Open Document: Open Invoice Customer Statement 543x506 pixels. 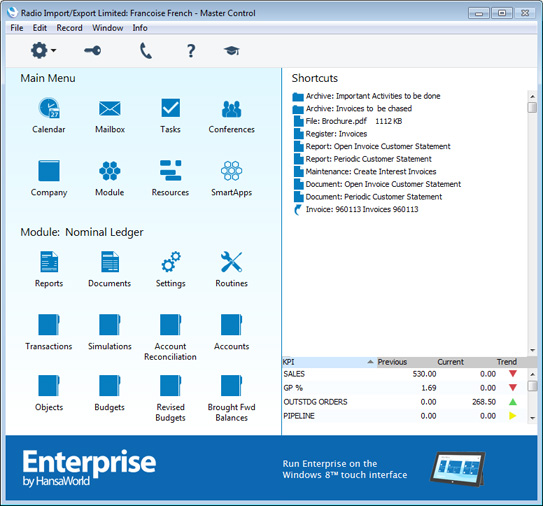tap(377, 184)
